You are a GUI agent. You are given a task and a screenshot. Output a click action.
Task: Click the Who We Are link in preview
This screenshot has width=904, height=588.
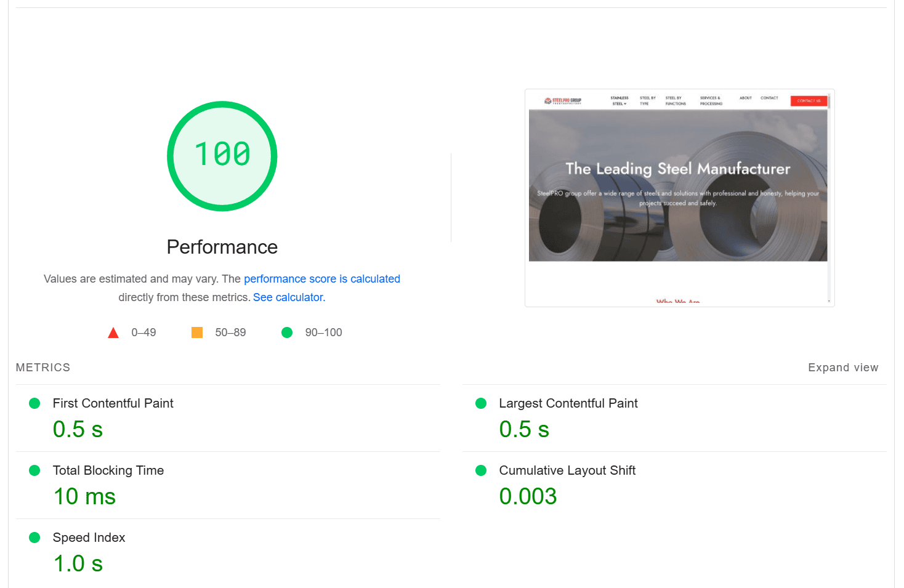[x=679, y=301]
